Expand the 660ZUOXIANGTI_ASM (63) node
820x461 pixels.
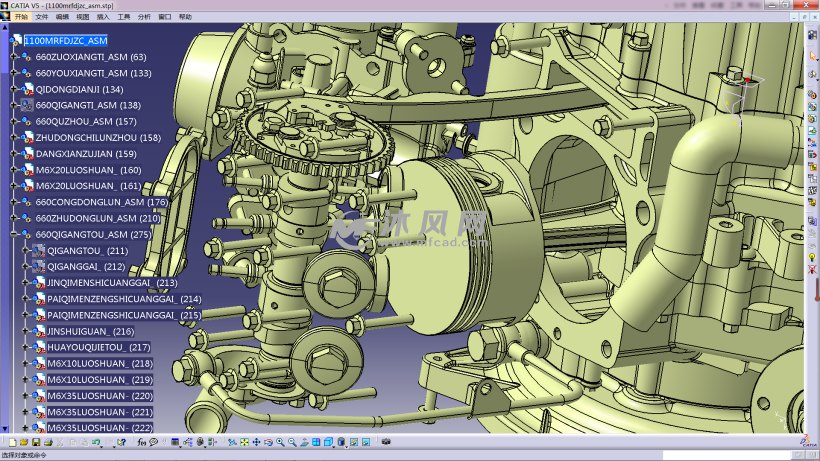click(x=14, y=57)
